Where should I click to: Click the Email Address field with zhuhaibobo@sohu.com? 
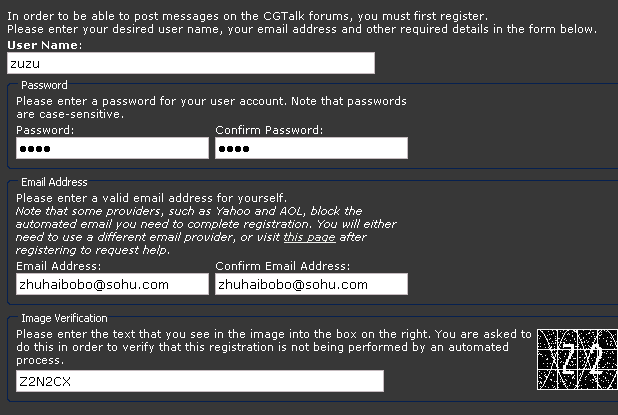click(x=112, y=284)
